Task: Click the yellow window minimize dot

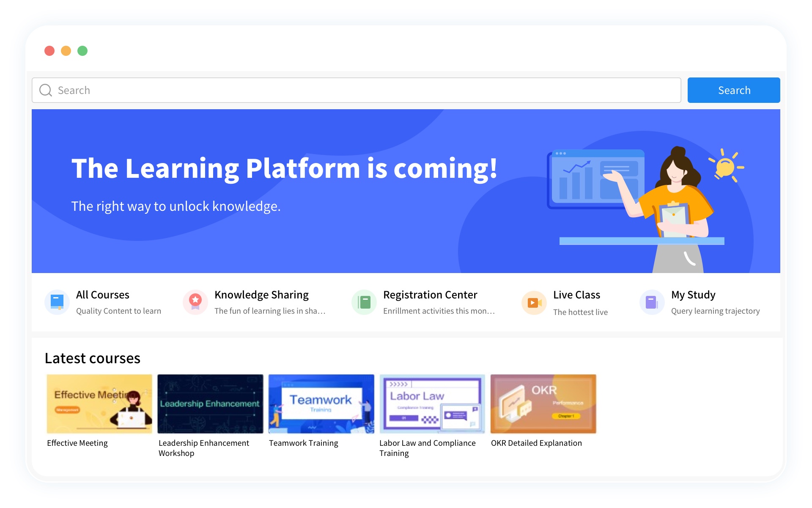Action: click(66, 51)
